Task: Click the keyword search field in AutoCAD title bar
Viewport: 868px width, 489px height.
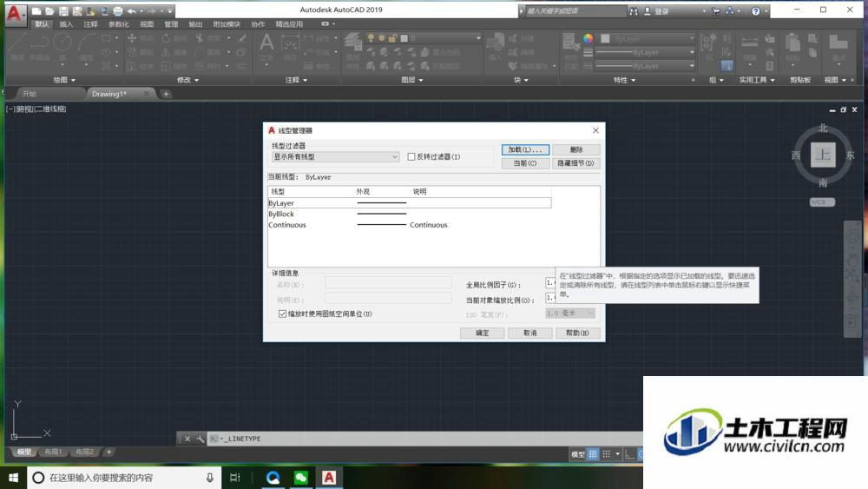Action: (575, 11)
